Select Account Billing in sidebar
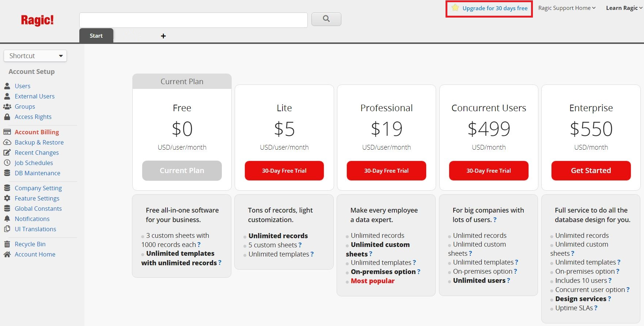 coord(37,132)
